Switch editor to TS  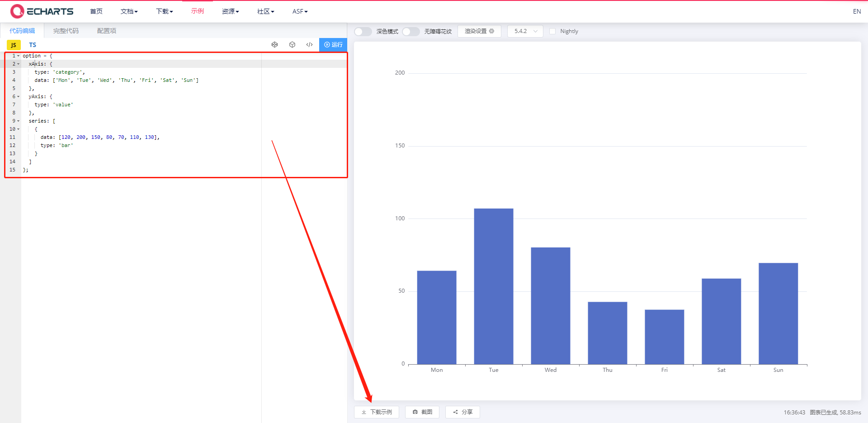[33, 45]
